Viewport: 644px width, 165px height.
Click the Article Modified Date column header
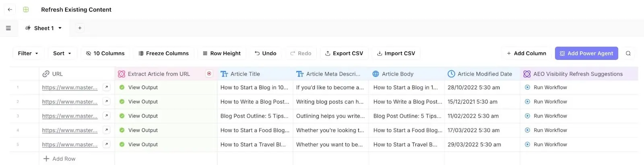click(x=482, y=74)
